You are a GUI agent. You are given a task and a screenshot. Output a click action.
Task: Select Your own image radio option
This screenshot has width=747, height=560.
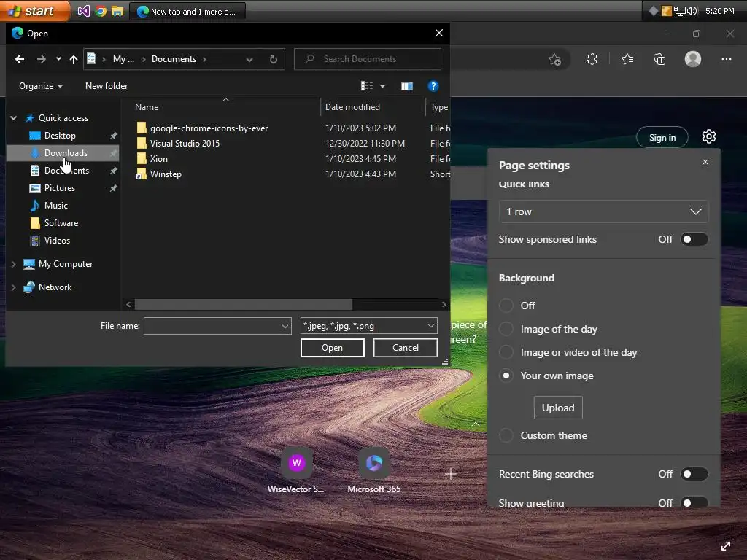click(506, 376)
